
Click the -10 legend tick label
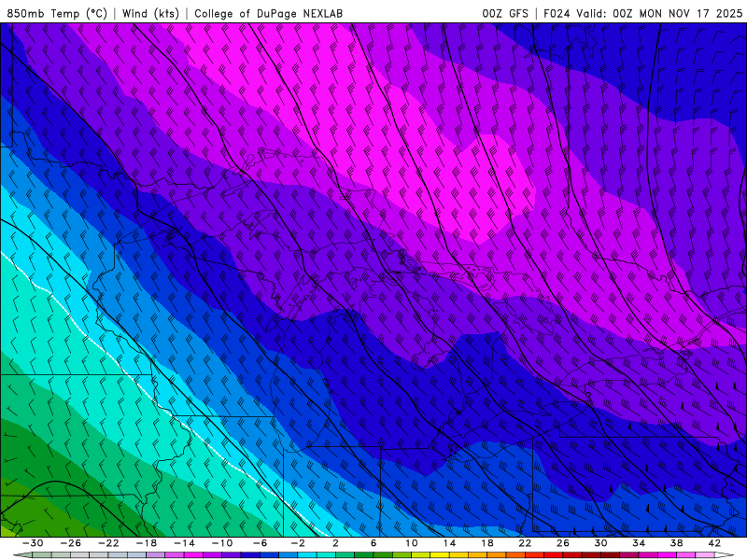pyautogui.click(x=222, y=543)
